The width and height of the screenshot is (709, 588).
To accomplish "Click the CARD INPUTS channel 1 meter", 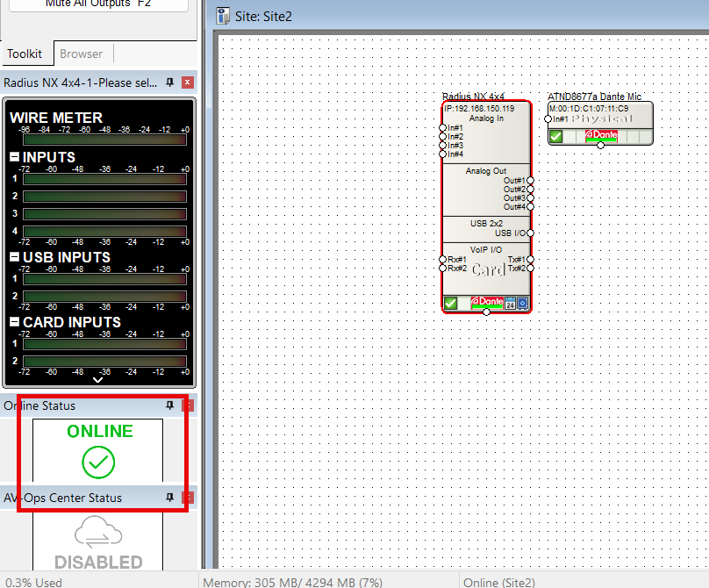I will click(104, 344).
